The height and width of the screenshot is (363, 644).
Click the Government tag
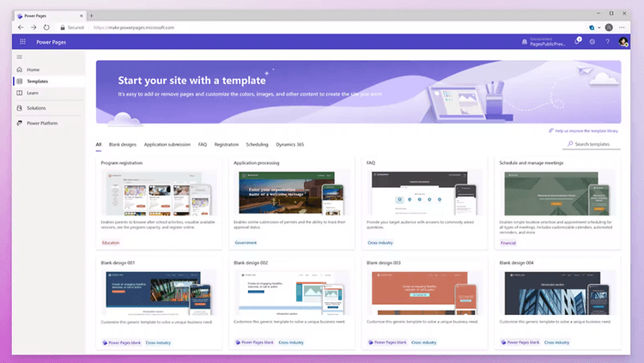(246, 243)
